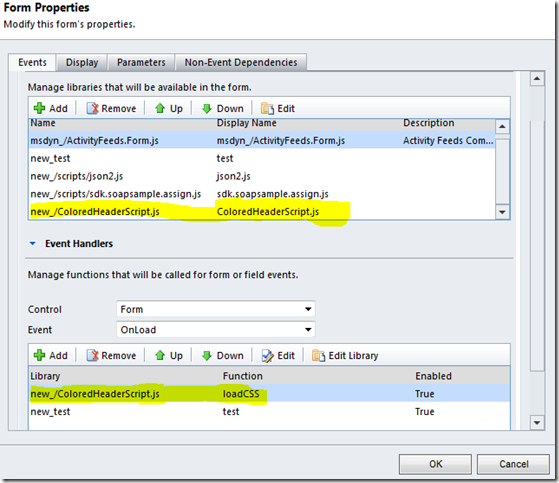The height and width of the screenshot is (483, 559).
Task: Click the test function cell
Action: (231, 411)
